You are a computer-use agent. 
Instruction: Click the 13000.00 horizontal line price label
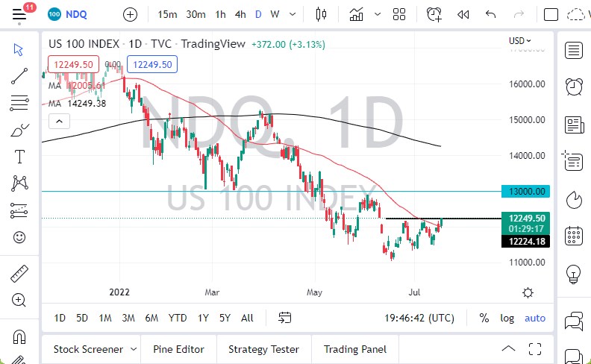[x=527, y=192]
